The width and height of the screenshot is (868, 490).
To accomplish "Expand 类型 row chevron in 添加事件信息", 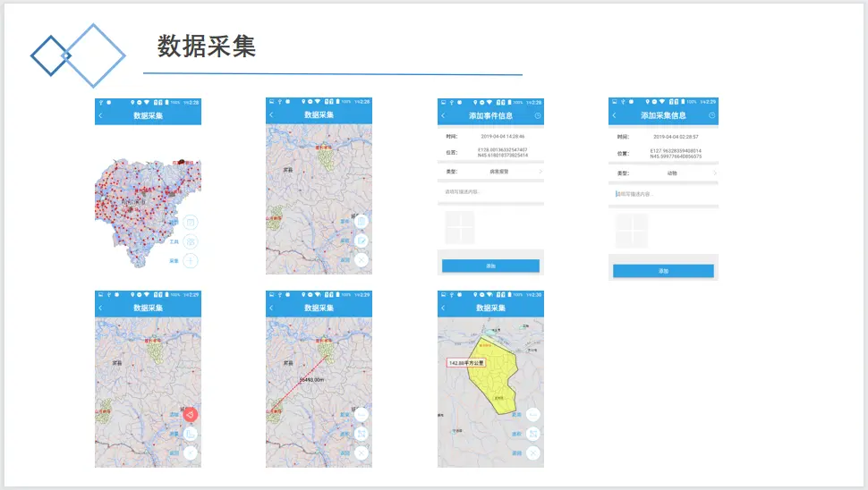I will (x=540, y=172).
